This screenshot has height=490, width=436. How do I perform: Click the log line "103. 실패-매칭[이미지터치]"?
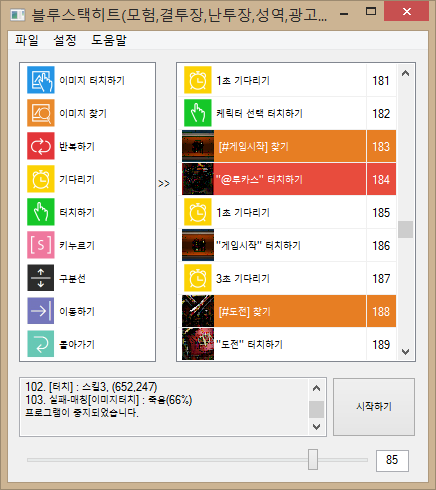[x=109, y=400]
